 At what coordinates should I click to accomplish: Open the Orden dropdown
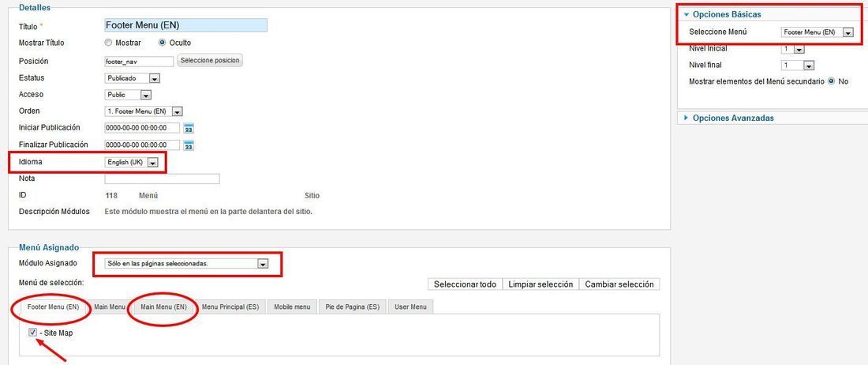pyautogui.click(x=144, y=111)
